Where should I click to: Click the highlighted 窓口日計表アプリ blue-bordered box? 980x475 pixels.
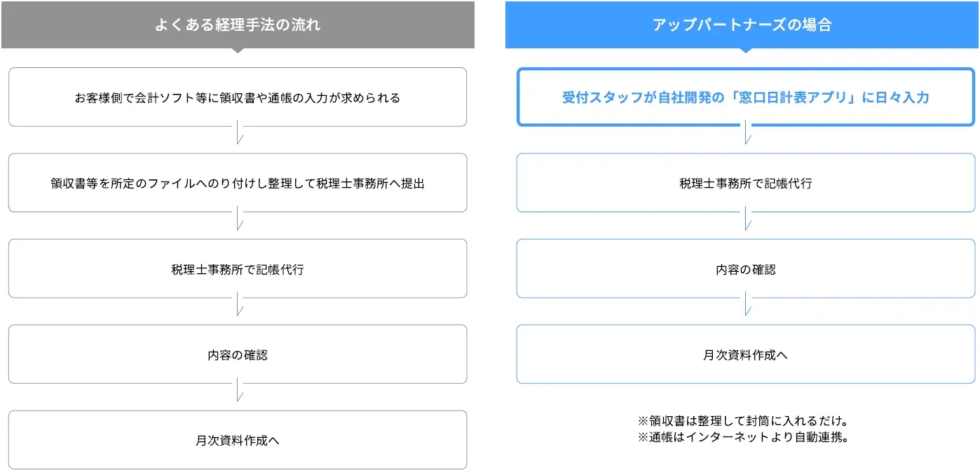745,97
